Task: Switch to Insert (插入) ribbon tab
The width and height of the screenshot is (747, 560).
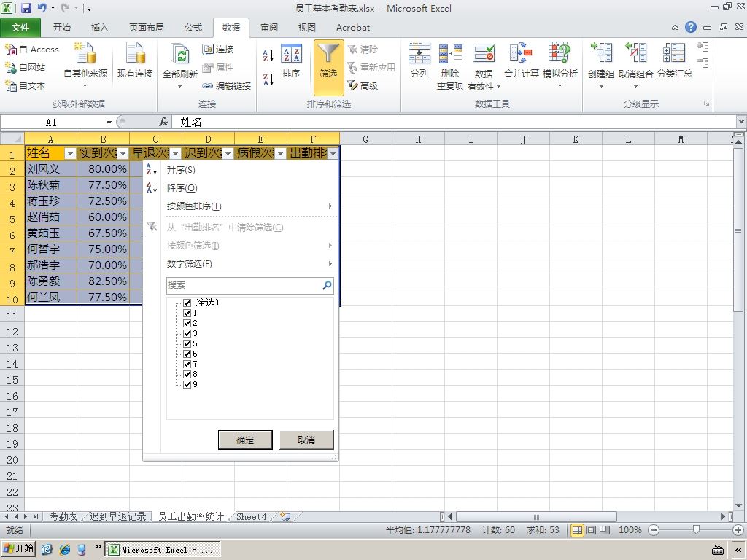Action: click(99, 27)
